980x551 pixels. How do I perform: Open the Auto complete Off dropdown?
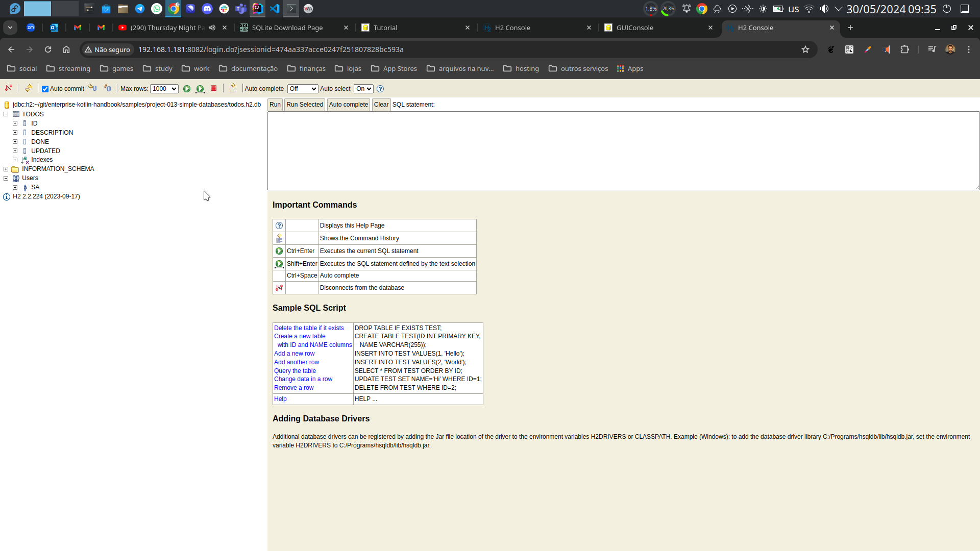click(302, 89)
